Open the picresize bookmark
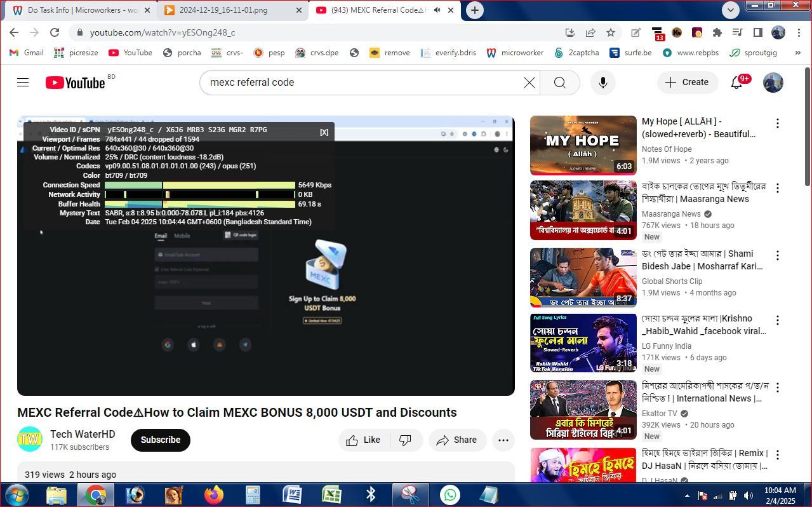The height and width of the screenshot is (507, 812). pyautogui.click(x=76, y=53)
